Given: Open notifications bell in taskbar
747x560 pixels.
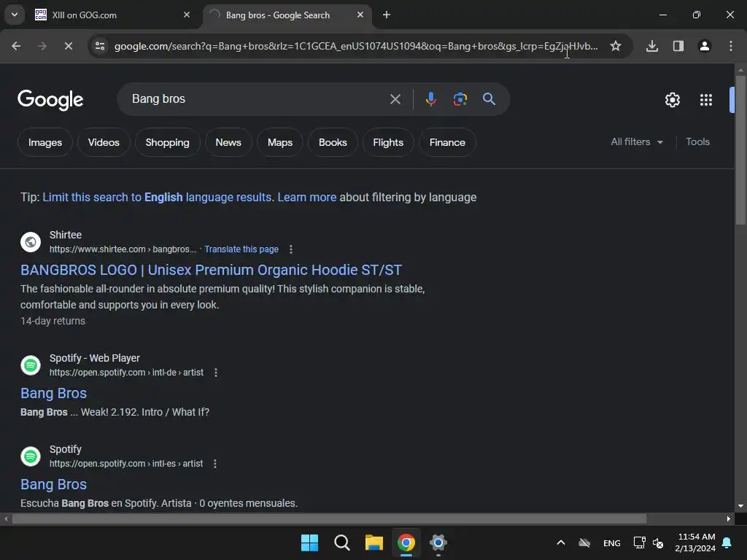Looking at the screenshot, I should (727, 542).
